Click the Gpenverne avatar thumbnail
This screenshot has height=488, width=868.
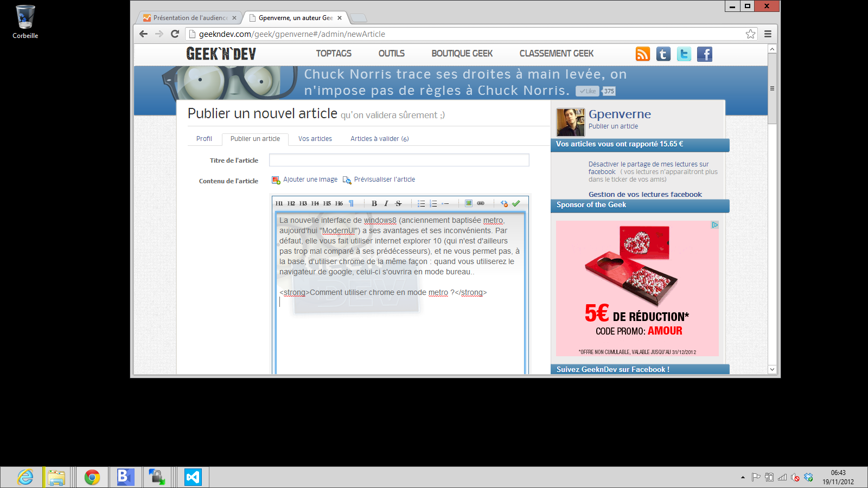tap(571, 122)
